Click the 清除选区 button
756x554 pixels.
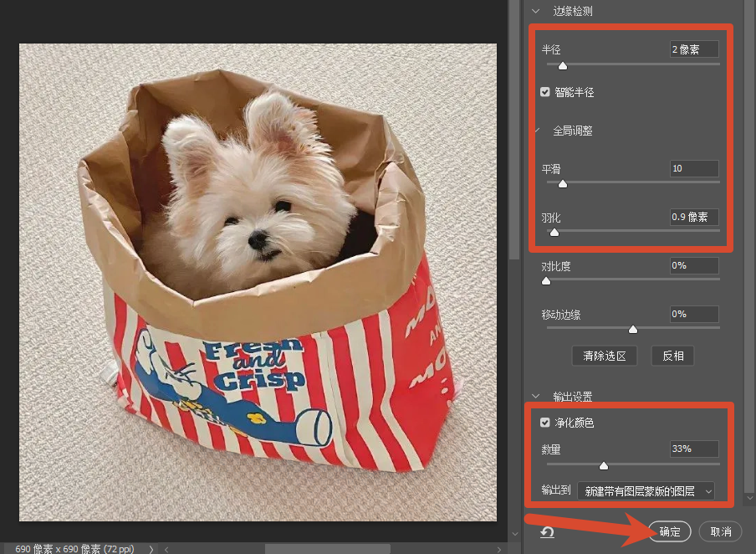(x=605, y=356)
